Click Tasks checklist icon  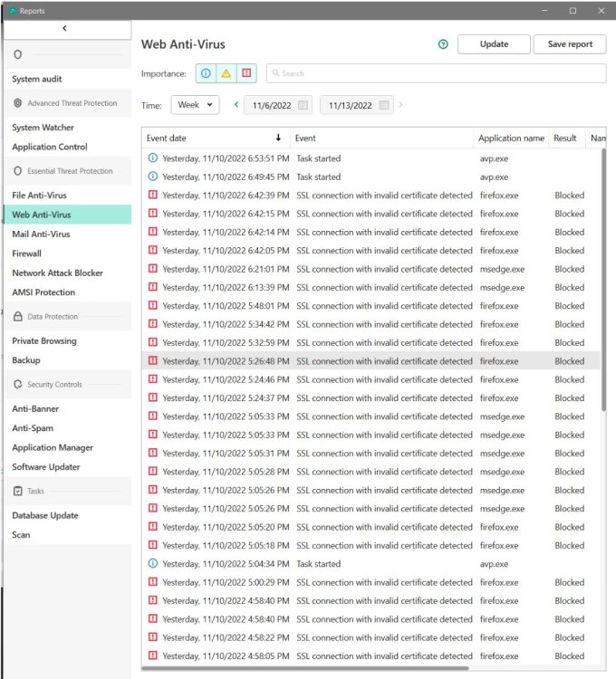pyautogui.click(x=18, y=491)
